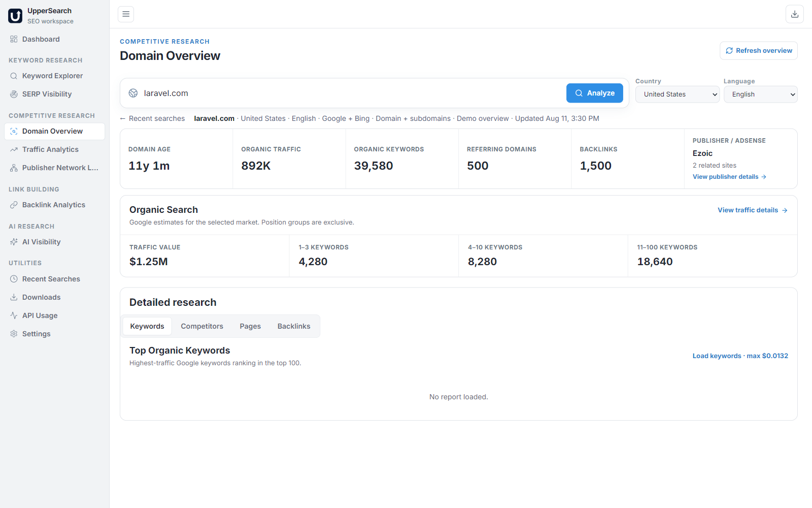This screenshot has height=508, width=812.
Task: Click the Settings gear icon
Action: pyautogui.click(x=14, y=334)
